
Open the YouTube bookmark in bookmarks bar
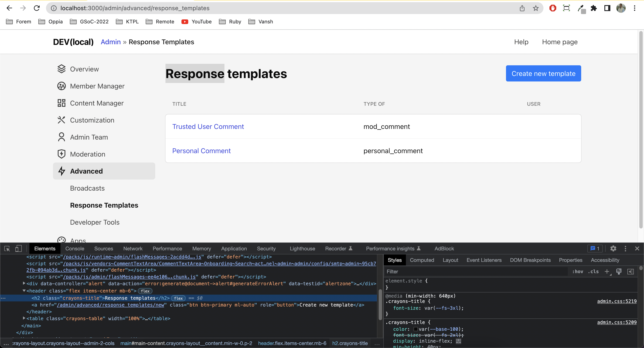tap(197, 22)
